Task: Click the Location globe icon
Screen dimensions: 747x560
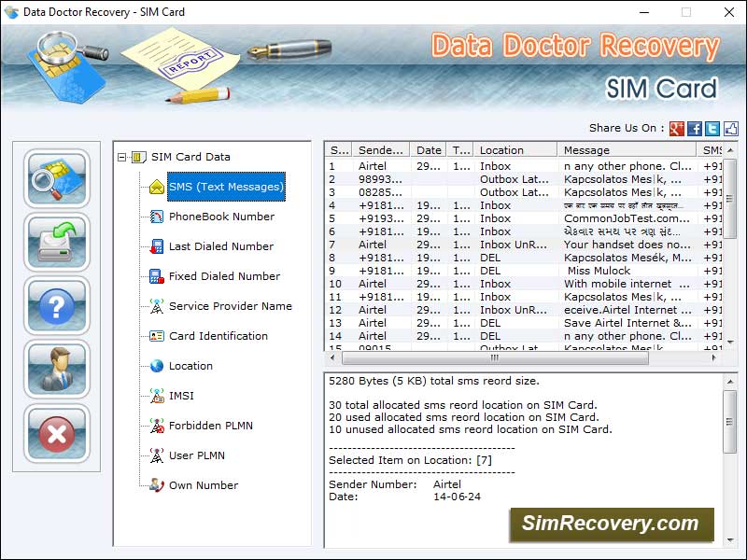Action: coord(156,366)
